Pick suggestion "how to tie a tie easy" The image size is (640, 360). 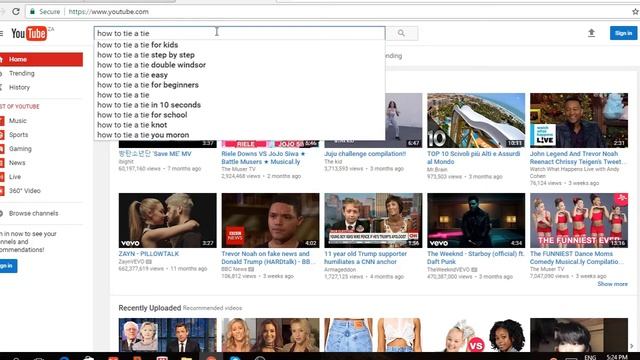pos(239,75)
